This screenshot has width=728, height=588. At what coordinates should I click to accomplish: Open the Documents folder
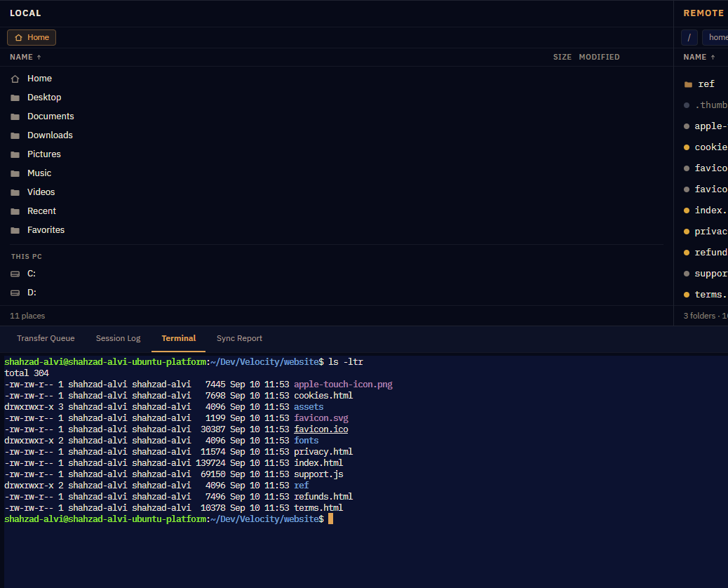(336, 116)
